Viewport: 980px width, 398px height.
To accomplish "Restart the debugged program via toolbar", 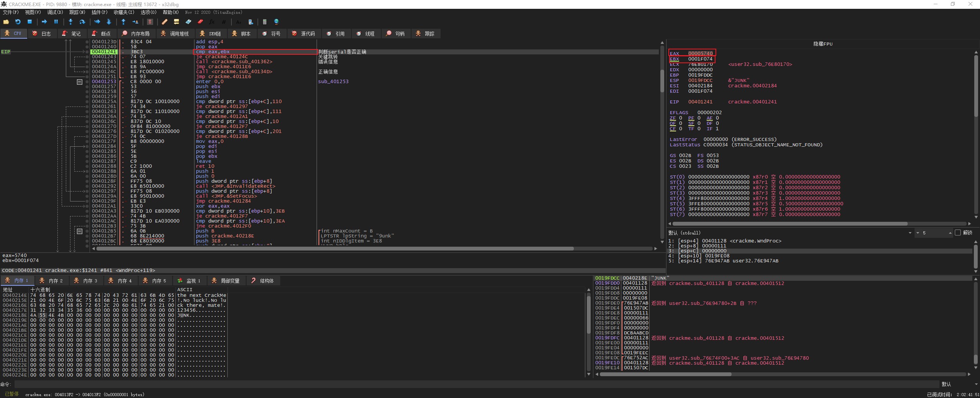I will pos(18,22).
